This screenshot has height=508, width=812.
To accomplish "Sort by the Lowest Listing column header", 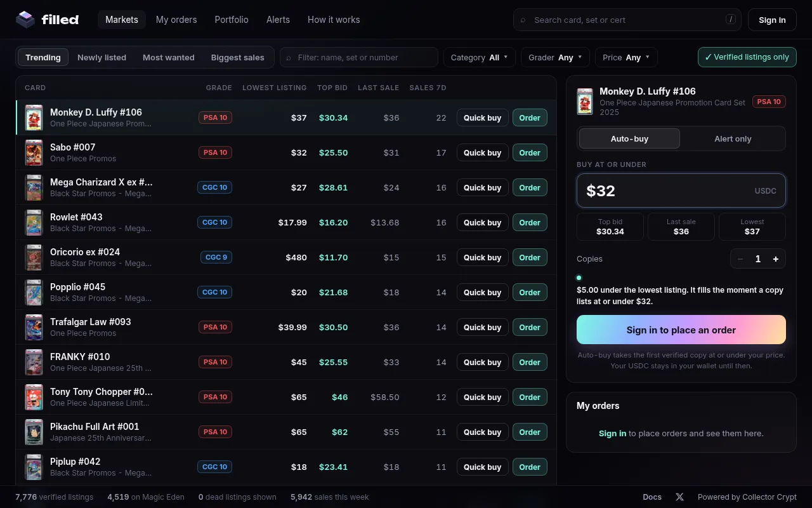I will point(275,88).
